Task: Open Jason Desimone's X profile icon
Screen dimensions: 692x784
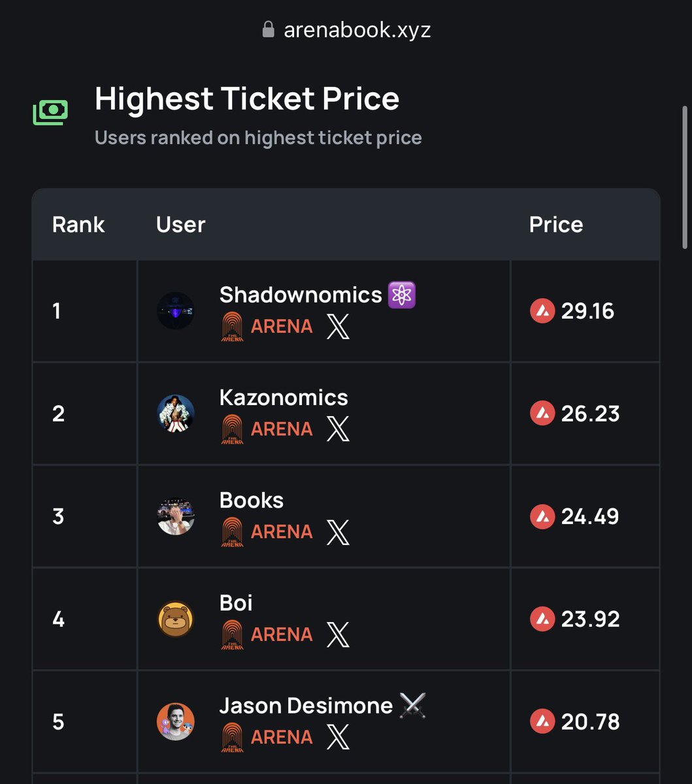Action: [338, 736]
